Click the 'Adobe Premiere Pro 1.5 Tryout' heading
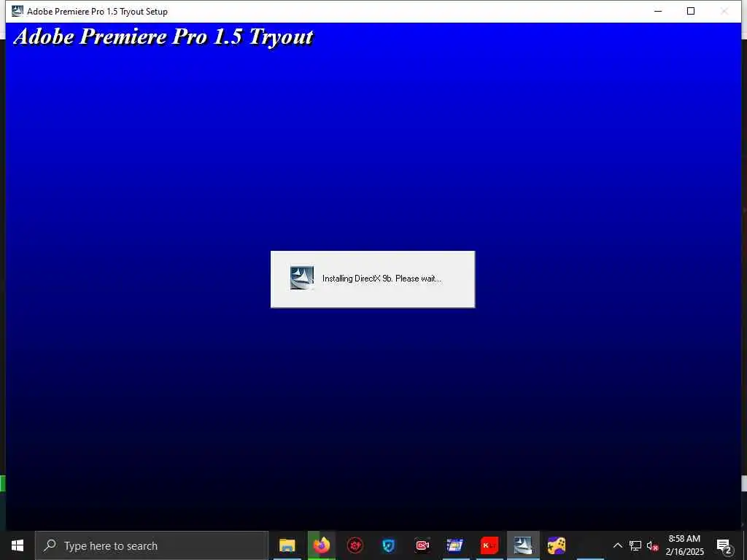The height and width of the screenshot is (560, 747). (163, 36)
